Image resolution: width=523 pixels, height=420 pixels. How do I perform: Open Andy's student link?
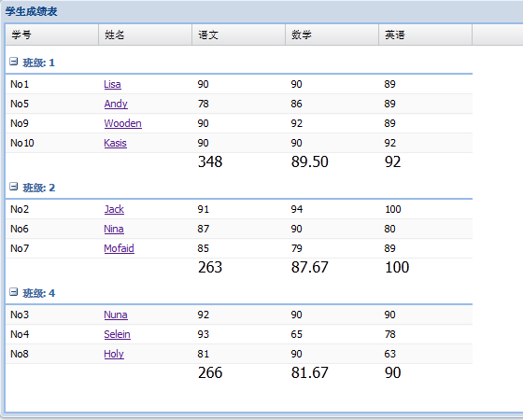(116, 104)
